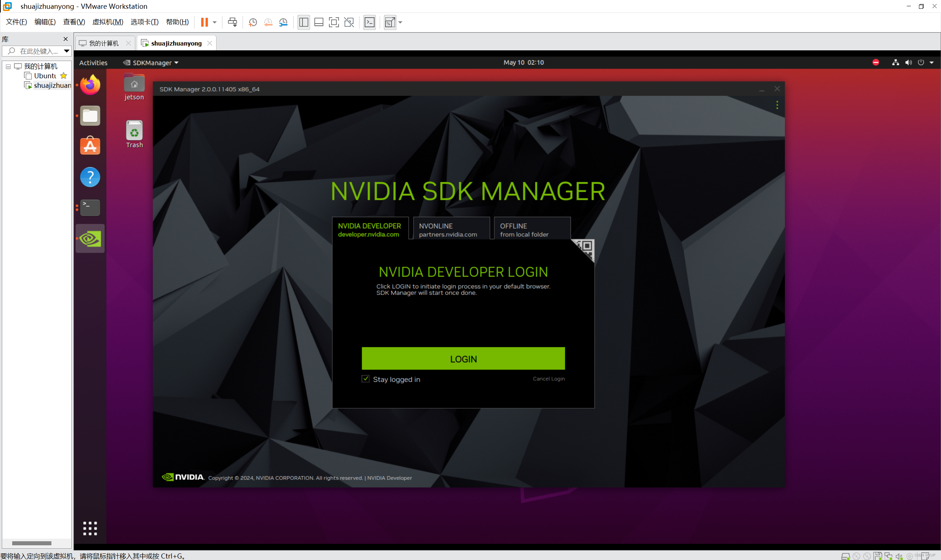The width and height of the screenshot is (941, 560).
Task: Click the Send Ctrl+Alt+Del toolbar icon
Action: click(233, 22)
